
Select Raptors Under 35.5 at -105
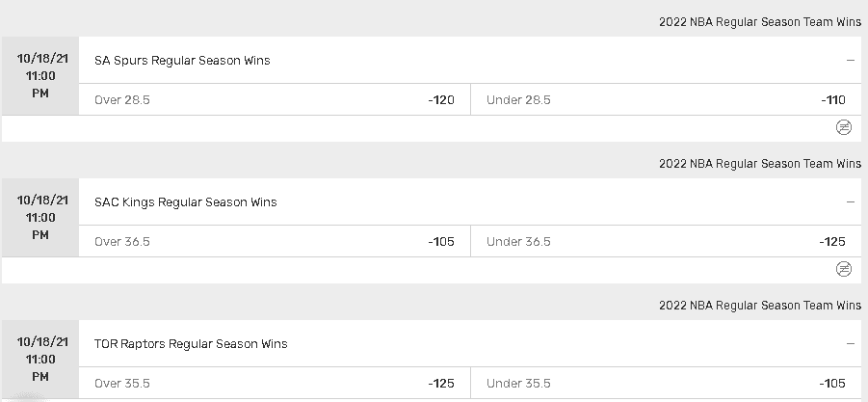pyautogui.click(x=666, y=383)
